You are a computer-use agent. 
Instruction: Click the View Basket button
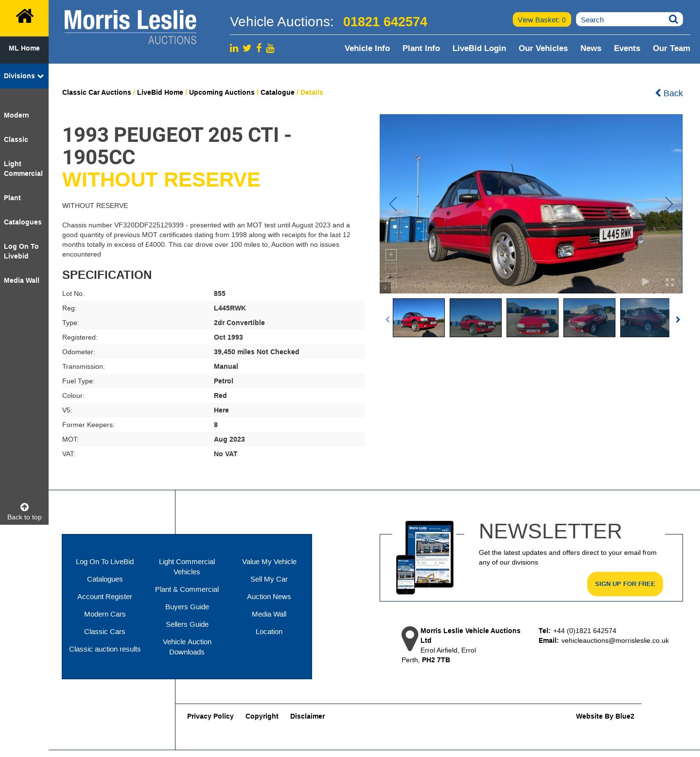coord(542,19)
